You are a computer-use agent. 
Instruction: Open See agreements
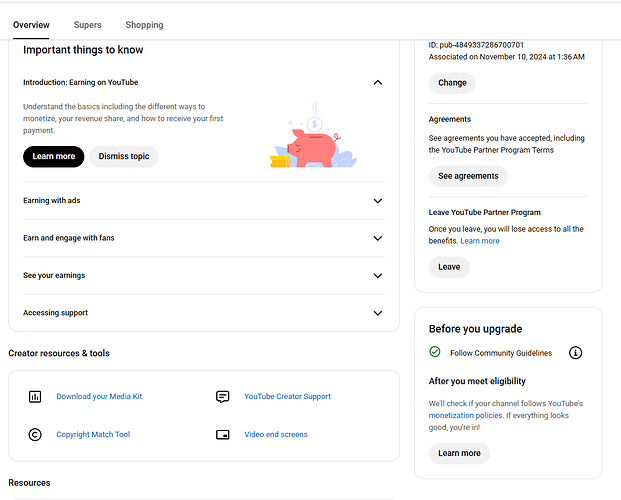(x=468, y=176)
